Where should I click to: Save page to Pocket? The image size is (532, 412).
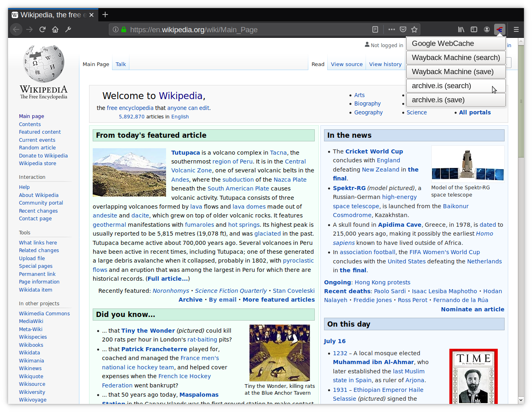(x=403, y=29)
